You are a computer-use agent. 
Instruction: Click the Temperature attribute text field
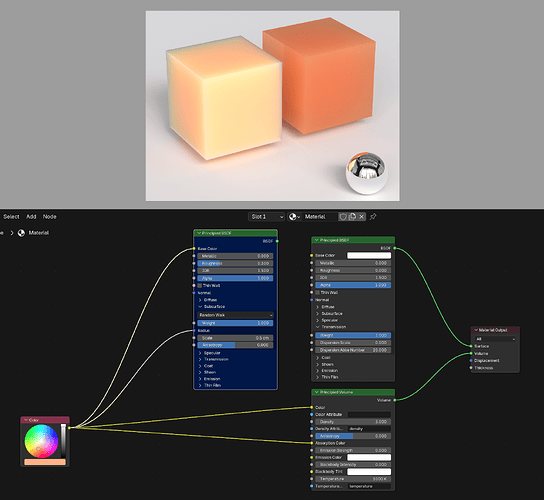[369, 486]
